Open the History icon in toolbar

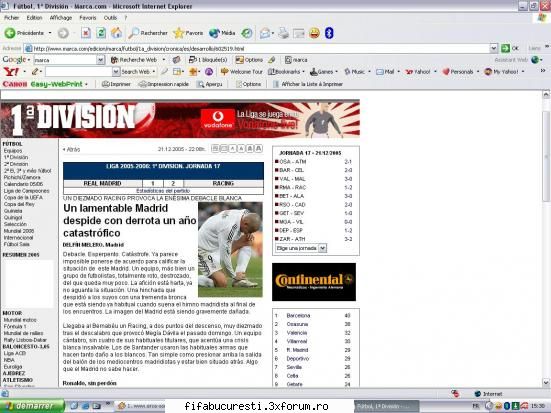tap(247, 33)
